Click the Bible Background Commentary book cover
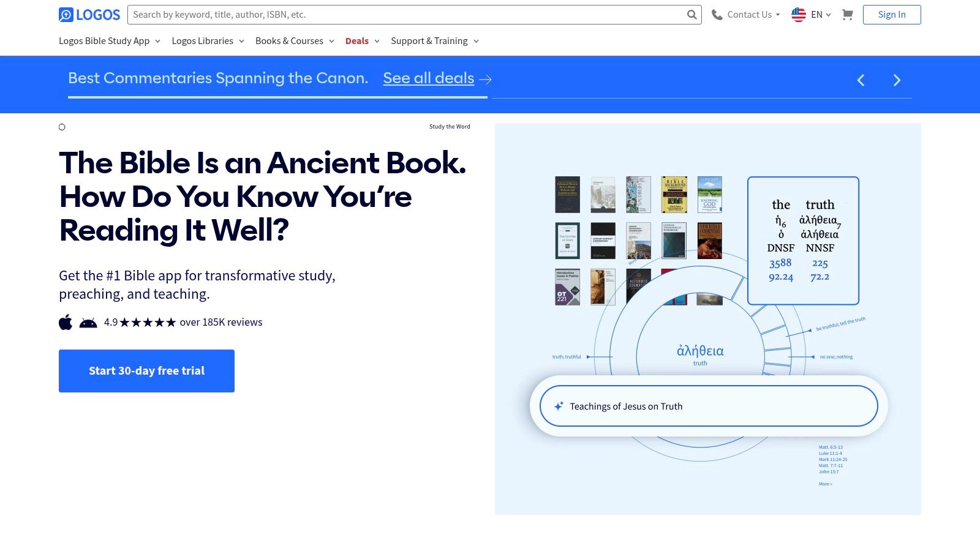The height and width of the screenshot is (551, 980). [674, 195]
